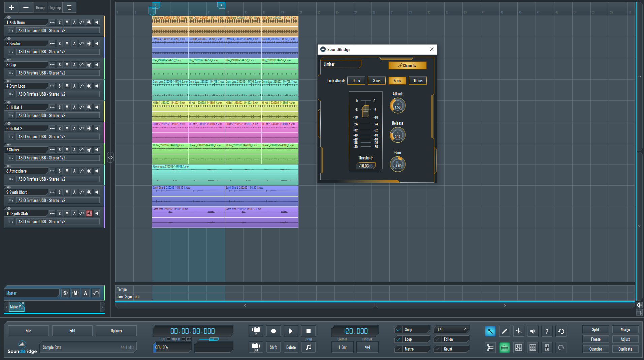The width and height of the screenshot is (644, 360).
Task: Open the Edit menu
Action: 72,331
